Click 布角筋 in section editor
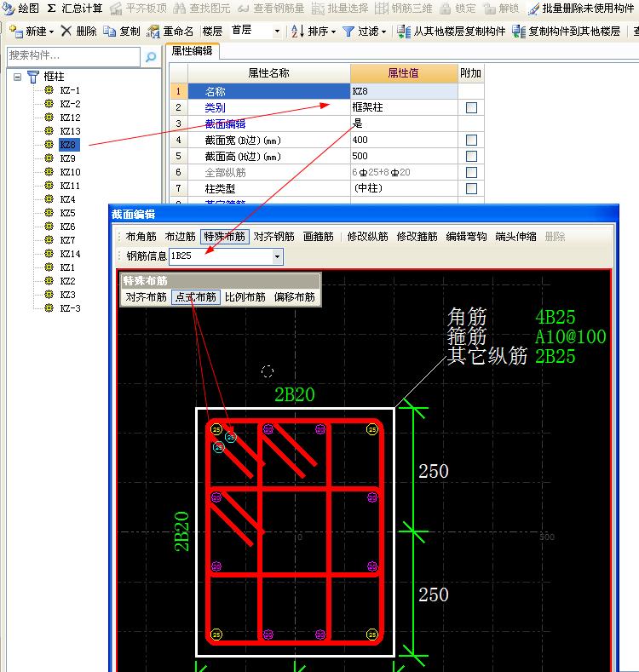Image resolution: width=639 pixels, height=672 pixels. [x=141, y=237]
